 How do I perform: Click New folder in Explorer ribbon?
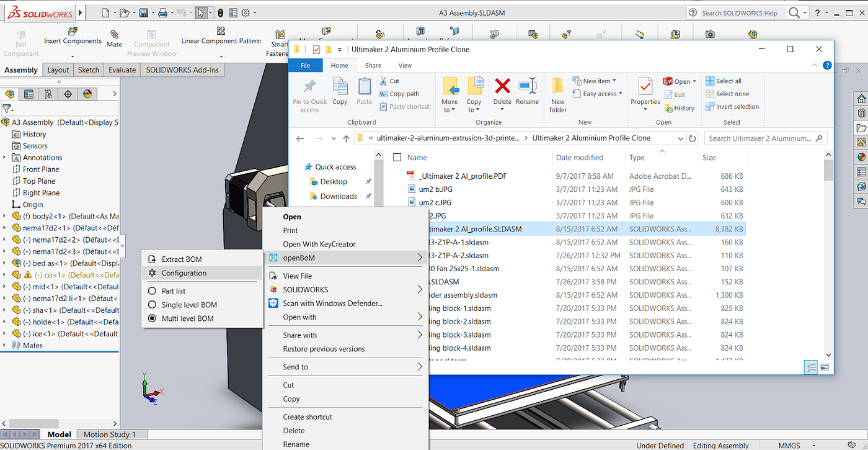[x=558, y=94]
